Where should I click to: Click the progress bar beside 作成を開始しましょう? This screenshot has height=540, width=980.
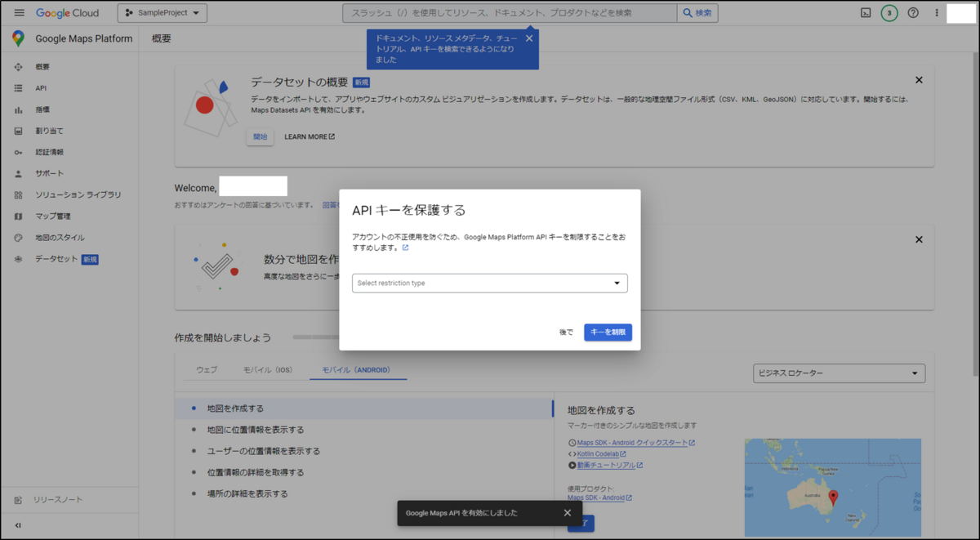pyautogui.click(x=317, y=337)
